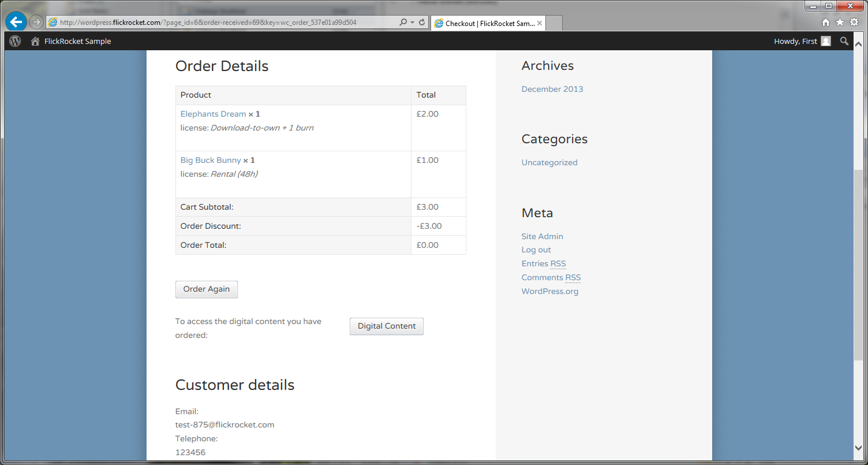
Task: Open a new blank browser tab
Action: point(554,23)
